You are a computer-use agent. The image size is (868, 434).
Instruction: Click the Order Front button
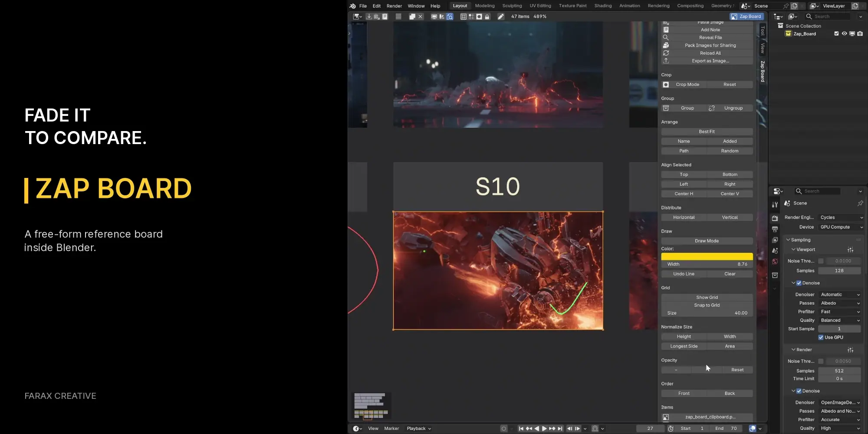[684, 393]
